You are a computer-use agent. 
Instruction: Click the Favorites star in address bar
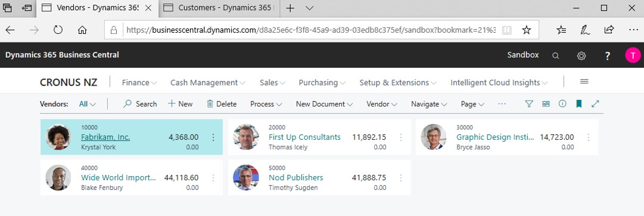tap(526, 30)
